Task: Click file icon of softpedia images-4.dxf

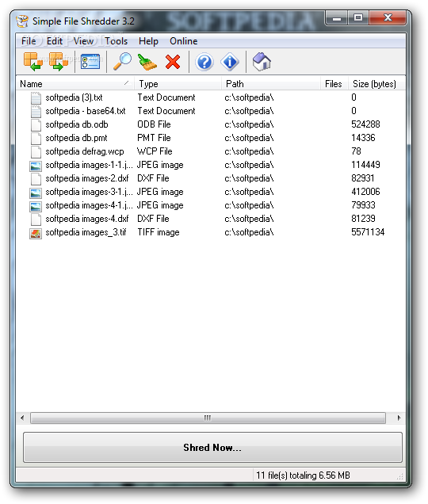Action: click(x=36, y=220)
